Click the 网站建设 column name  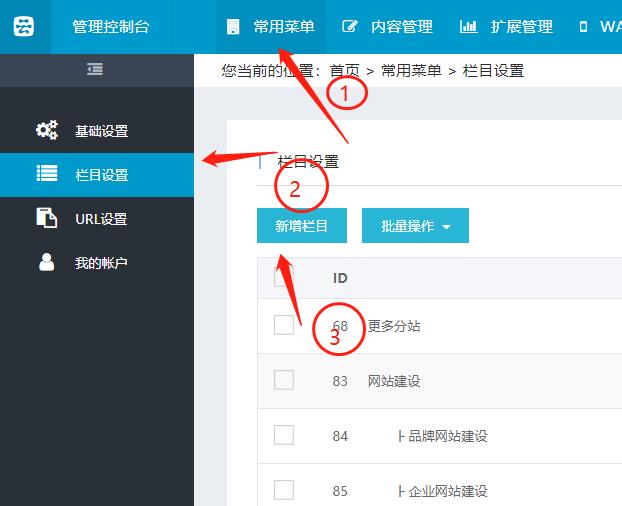point(394,381)
